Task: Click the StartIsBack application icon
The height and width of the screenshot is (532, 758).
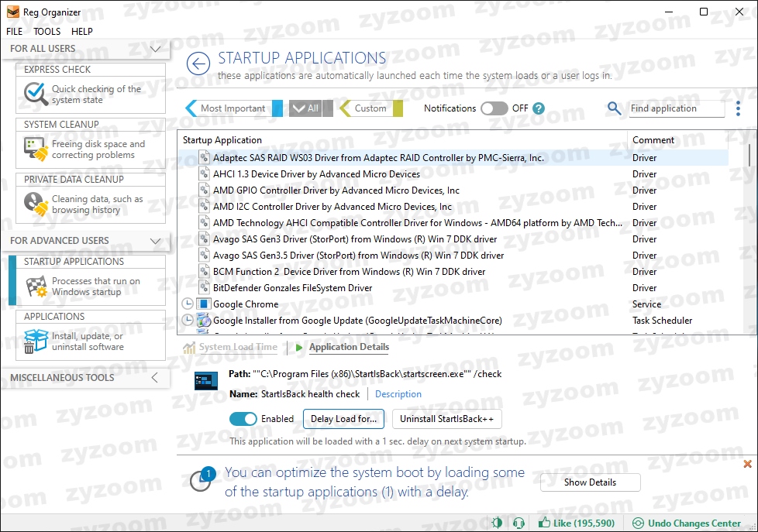Action: tap(206, 381)
